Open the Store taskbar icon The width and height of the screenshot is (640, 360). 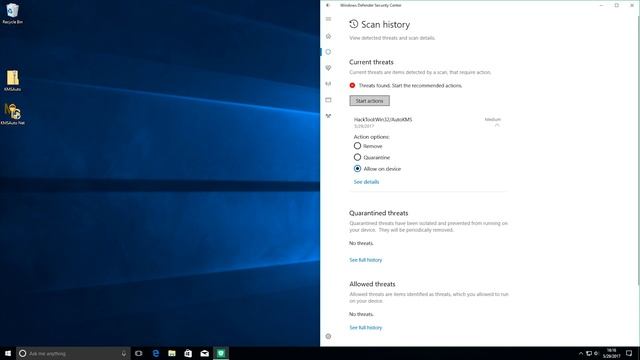[188, 353]
